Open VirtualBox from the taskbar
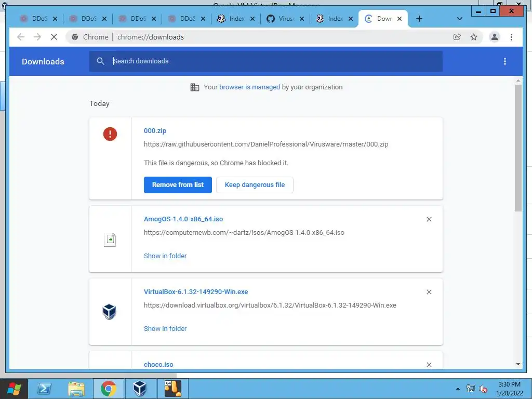 click(140, 389)
